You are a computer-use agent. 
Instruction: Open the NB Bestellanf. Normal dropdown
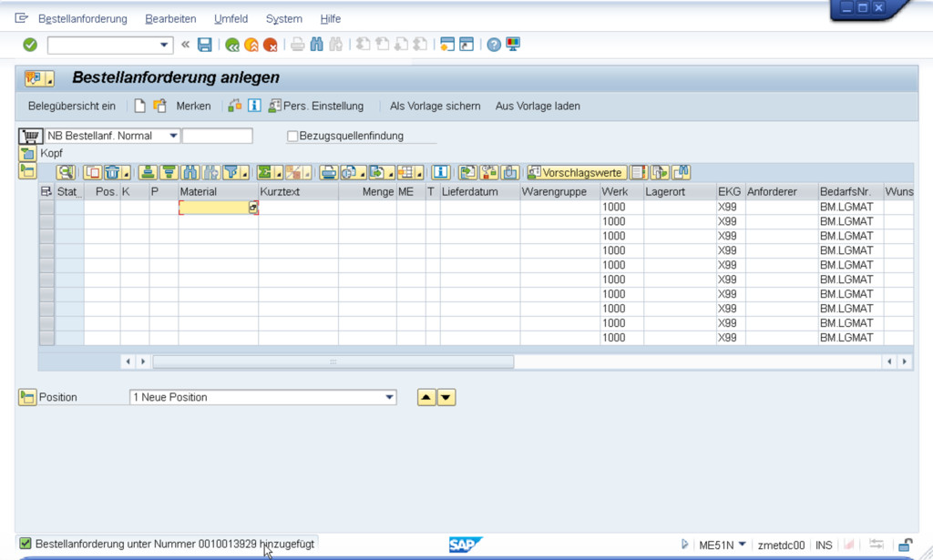[173, 137]
